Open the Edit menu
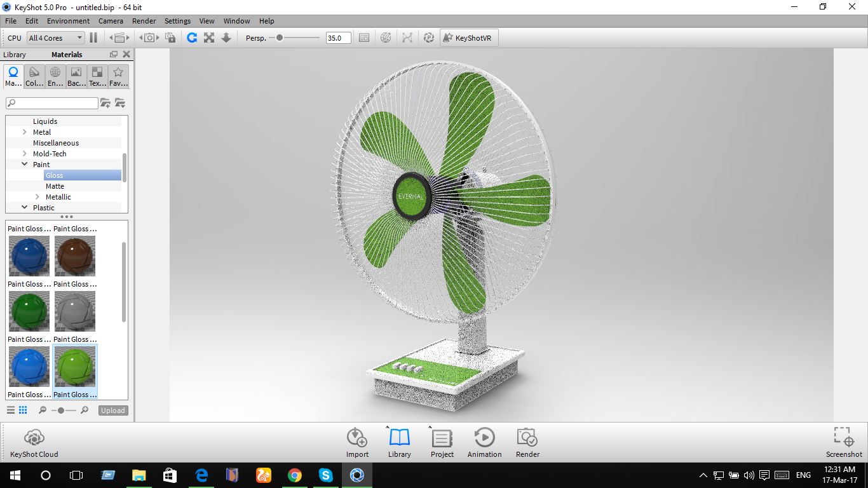868x488 pixels. [32, 21]
